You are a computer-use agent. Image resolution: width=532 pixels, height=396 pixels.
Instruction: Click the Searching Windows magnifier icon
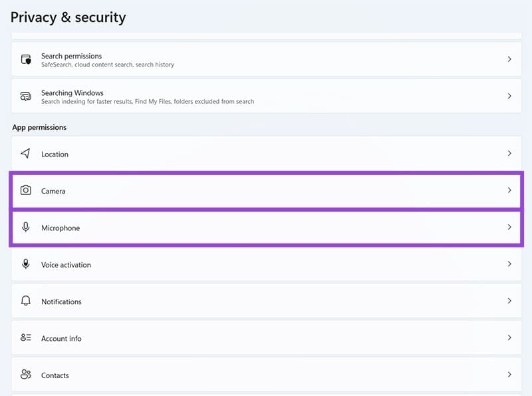click(26, 96)
